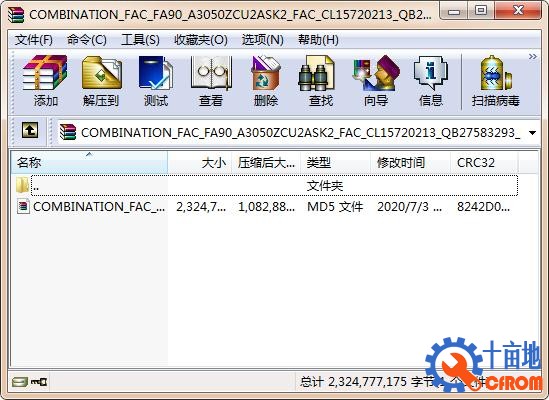549x400 pixels.
Task: Click the 添加 (Add) archive icon
Action: coord(45,81)
